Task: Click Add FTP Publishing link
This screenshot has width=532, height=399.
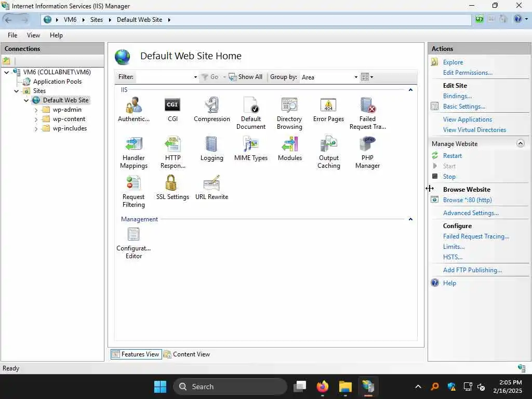Action: (472, 270)
